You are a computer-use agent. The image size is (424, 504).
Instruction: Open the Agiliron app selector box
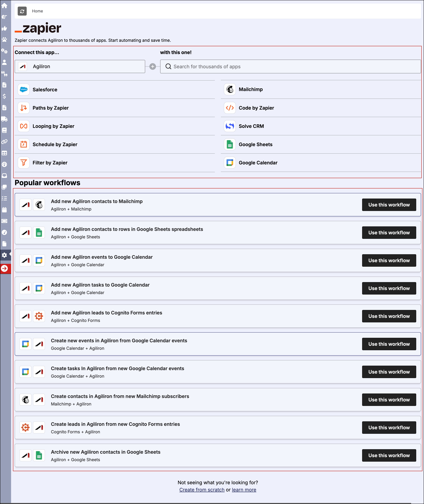point(80,66)
